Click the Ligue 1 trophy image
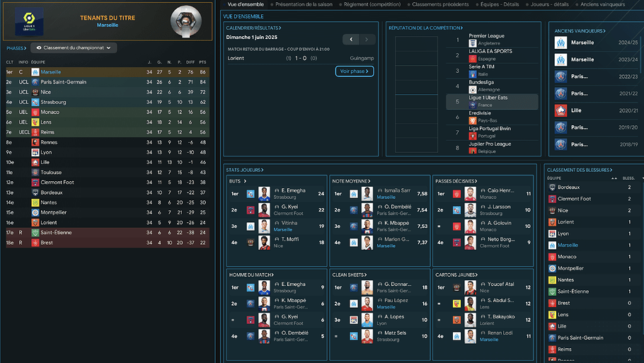Viewport: 644px width, 363px height. click(186, 21)
